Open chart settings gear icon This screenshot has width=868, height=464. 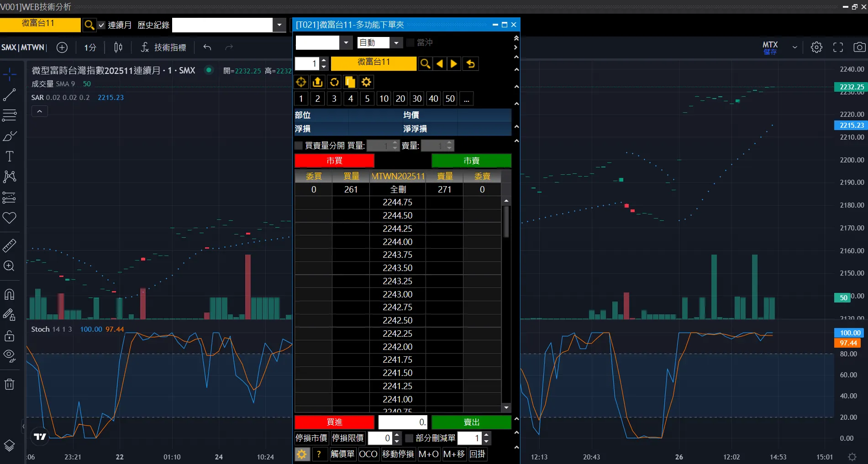(816, 47)
